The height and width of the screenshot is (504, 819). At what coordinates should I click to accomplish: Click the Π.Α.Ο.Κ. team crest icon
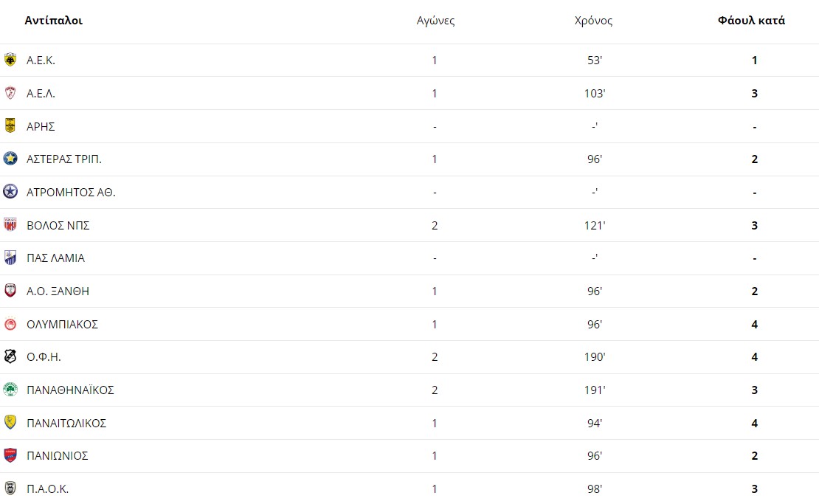[10, 489]
